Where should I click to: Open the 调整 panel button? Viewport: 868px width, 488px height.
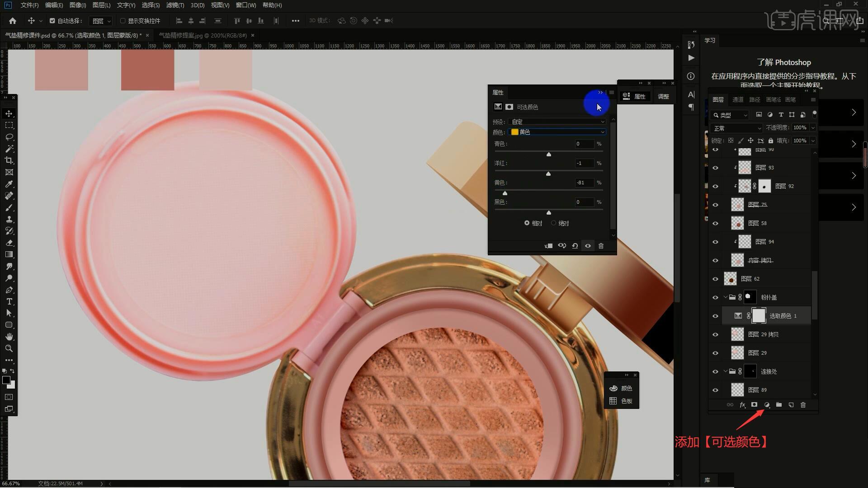663,96
